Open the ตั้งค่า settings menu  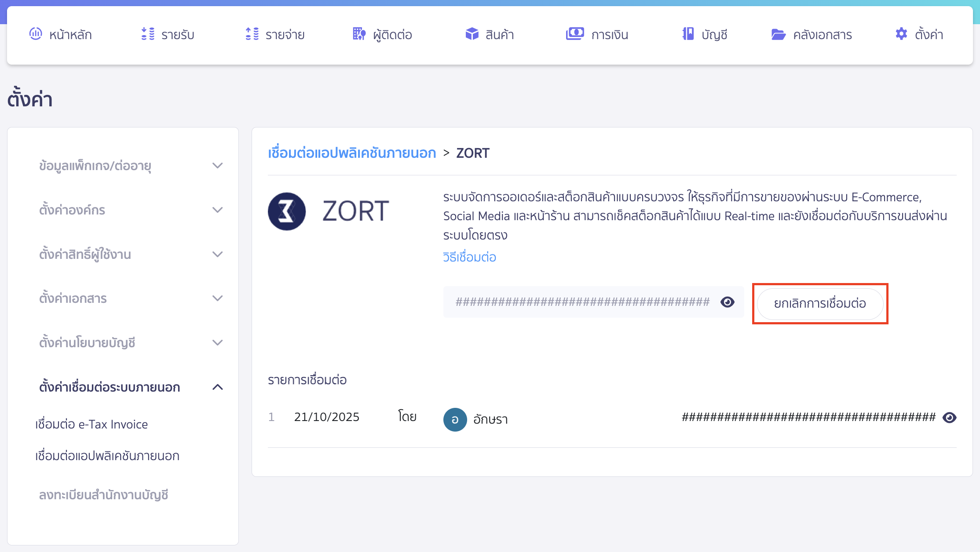[900, 33]
